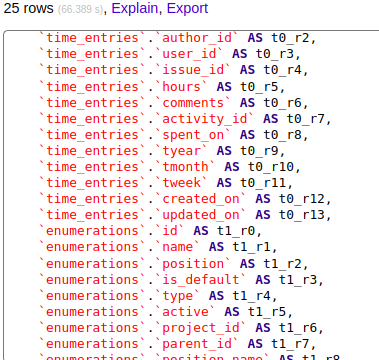Image resolution: width=379 pixels, height=360 pixels.
Task: Click the Export link
Action: (187, 8)
